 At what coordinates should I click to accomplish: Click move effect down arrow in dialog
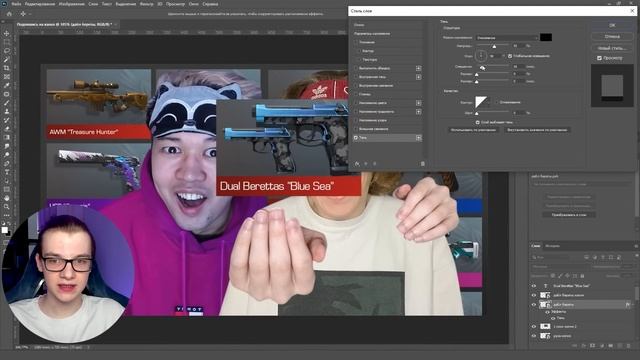point(375,164)
